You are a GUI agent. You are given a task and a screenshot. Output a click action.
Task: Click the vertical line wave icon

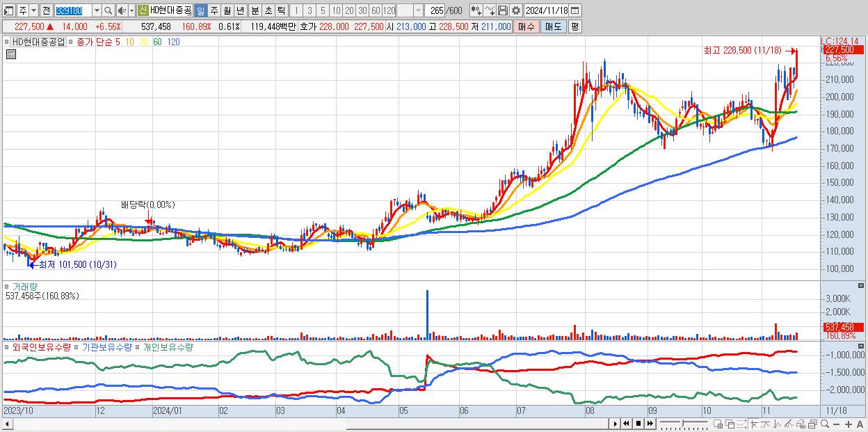pos(778,424)
